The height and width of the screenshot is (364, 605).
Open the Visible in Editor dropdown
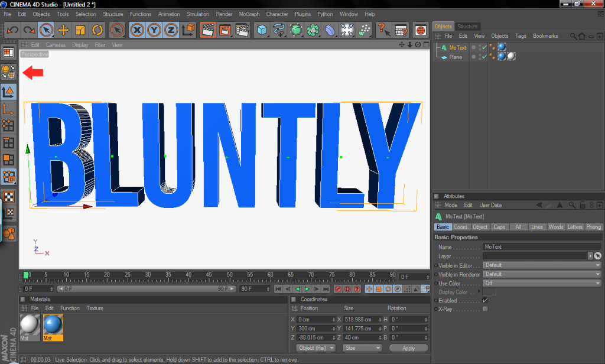point(542,265)
